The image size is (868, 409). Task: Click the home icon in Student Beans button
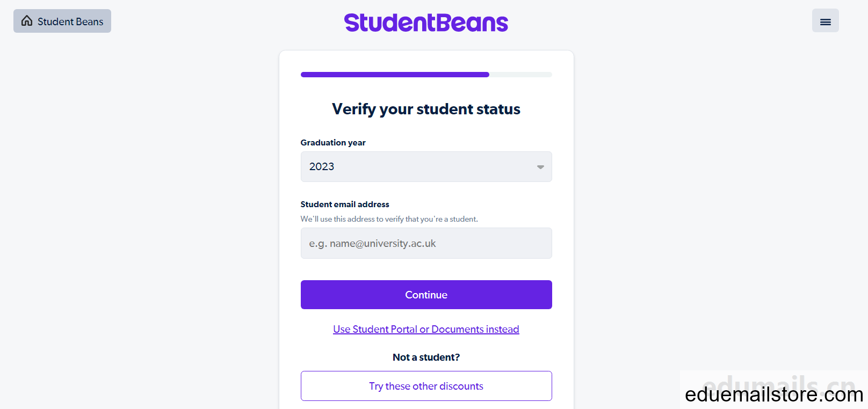[27, 21]
